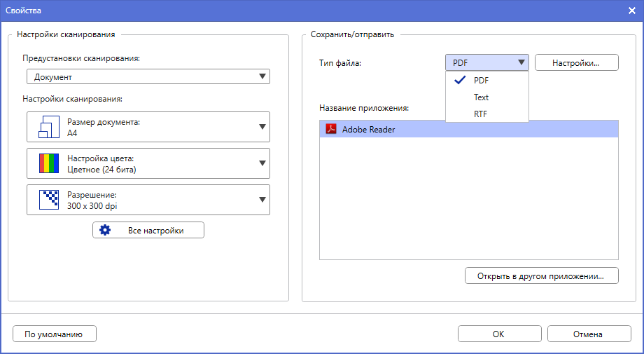Click the rainbow color setting icon
Screen dimensions: 644x354
point(49,163)
